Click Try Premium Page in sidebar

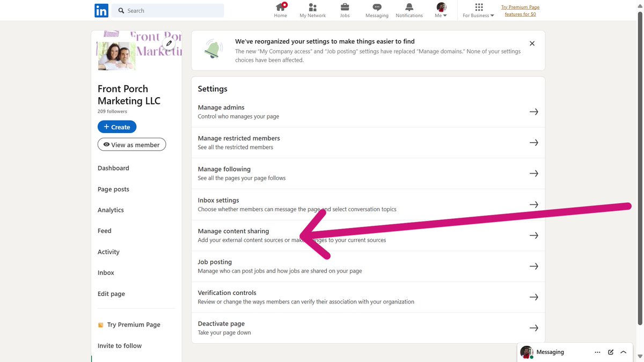[x=129, y=325]
